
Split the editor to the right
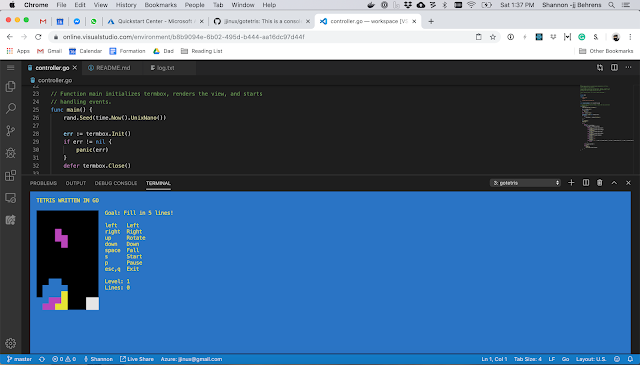(614, 68)
